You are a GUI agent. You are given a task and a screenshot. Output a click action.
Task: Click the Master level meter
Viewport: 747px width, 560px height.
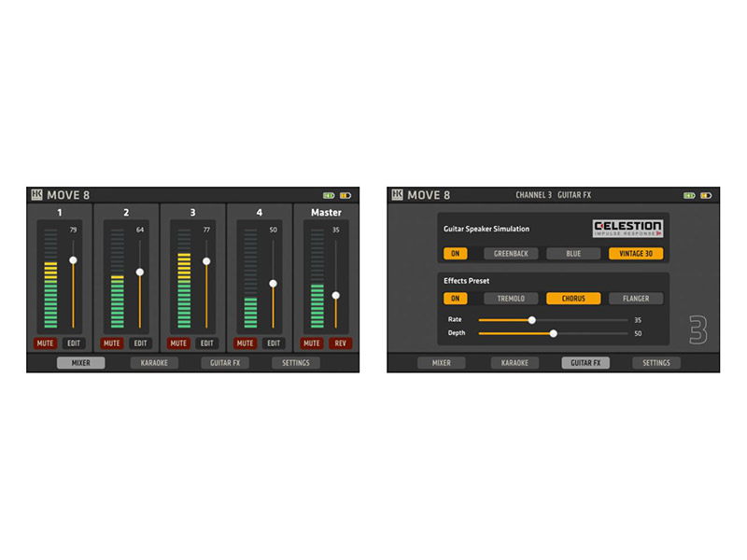(317, 278)
